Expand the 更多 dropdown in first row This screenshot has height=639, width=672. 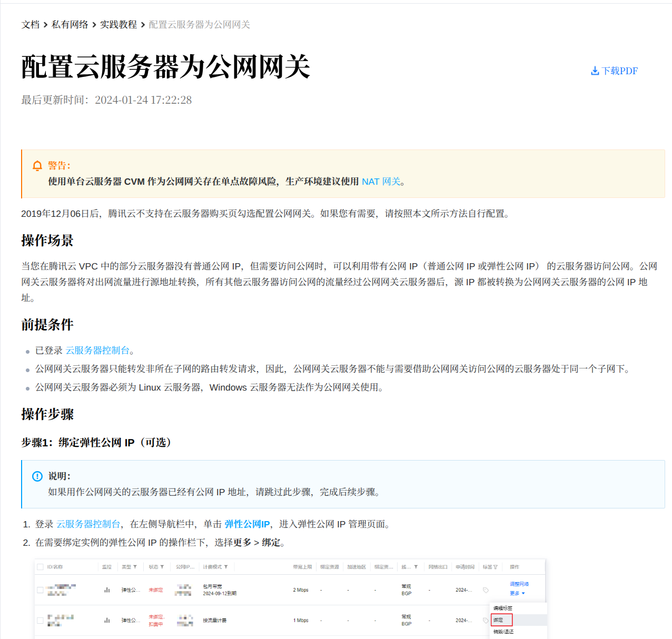tap(517, 594)
